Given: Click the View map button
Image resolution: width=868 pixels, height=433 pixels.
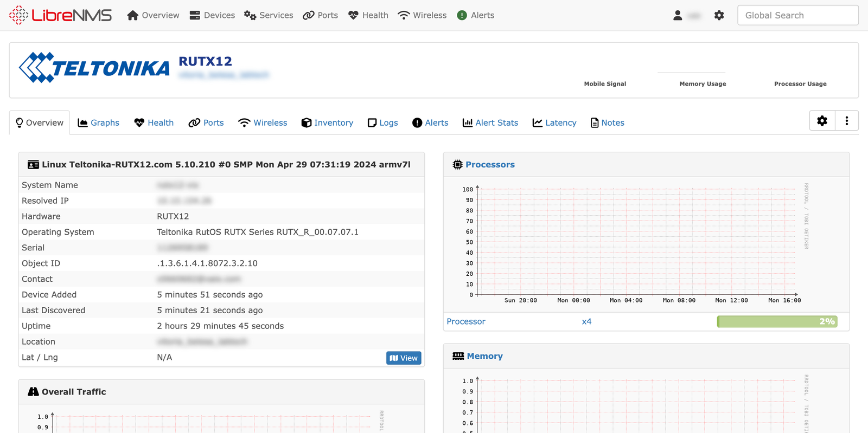Looking at the screenshot, I should (x=404, y=358).
